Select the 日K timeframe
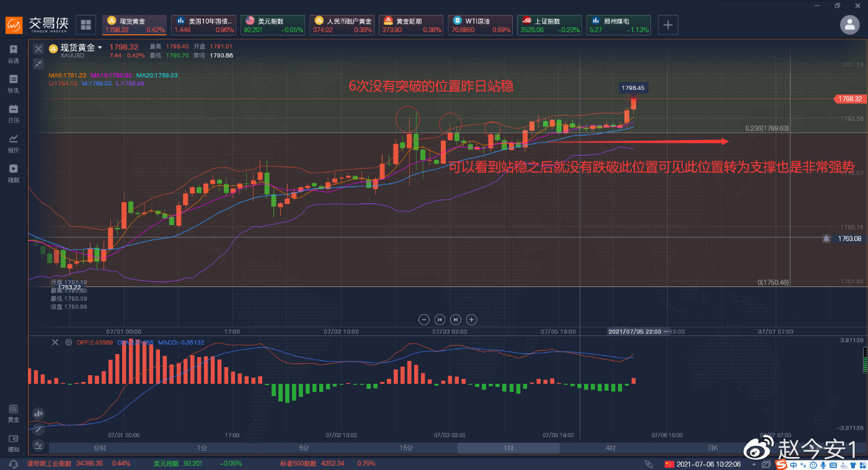Viewport: 868px width, 470px height. (713, 448)
